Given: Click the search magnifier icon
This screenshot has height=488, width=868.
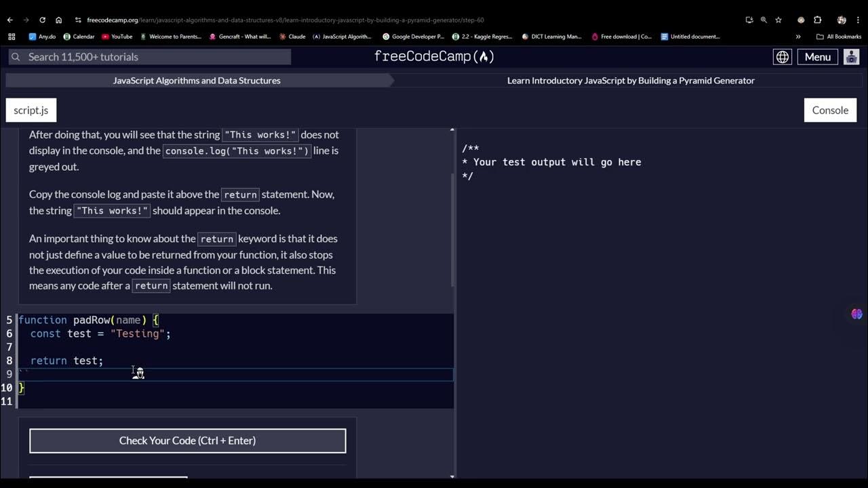Looking at the screenshot, I should [16, 57].
